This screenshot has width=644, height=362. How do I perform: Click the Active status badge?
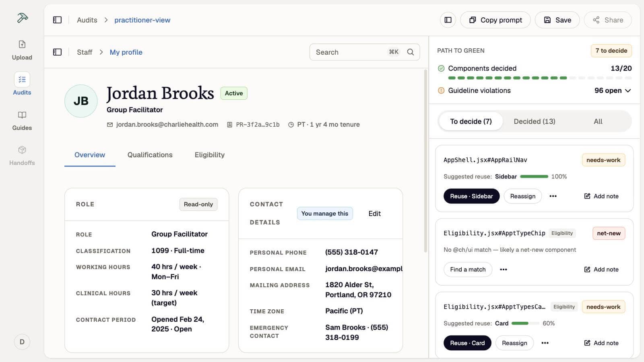(x=234, y=93)
